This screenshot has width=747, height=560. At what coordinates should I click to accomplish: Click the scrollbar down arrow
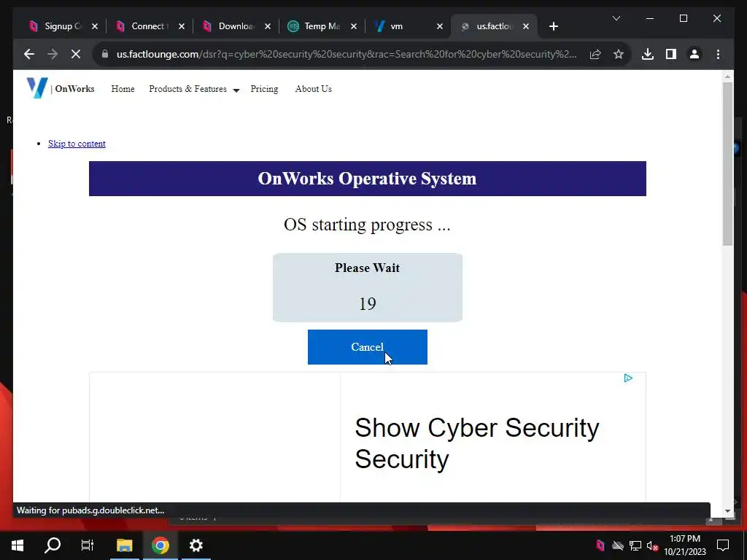(727, 511)
